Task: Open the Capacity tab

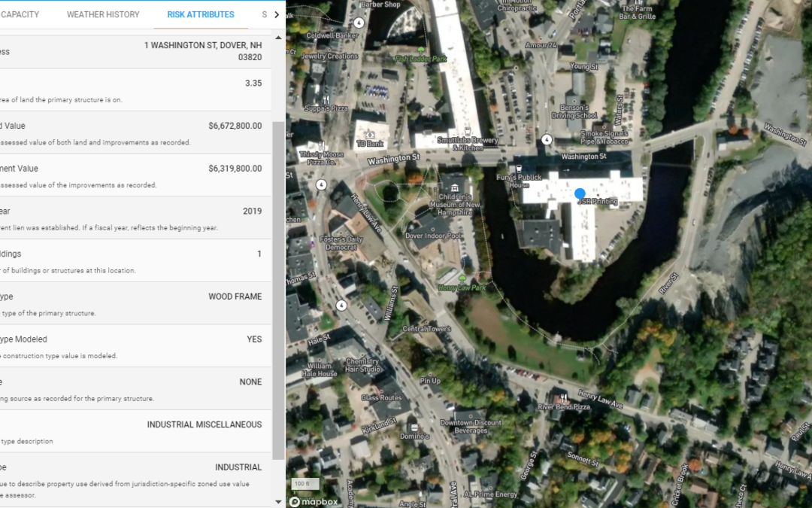Action: point(19,14)
